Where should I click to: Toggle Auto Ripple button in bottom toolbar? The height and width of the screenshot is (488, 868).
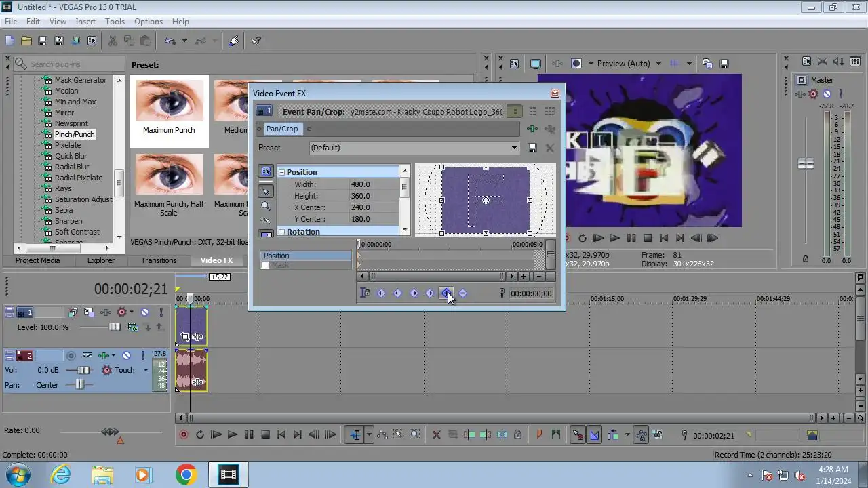point(612,435)
